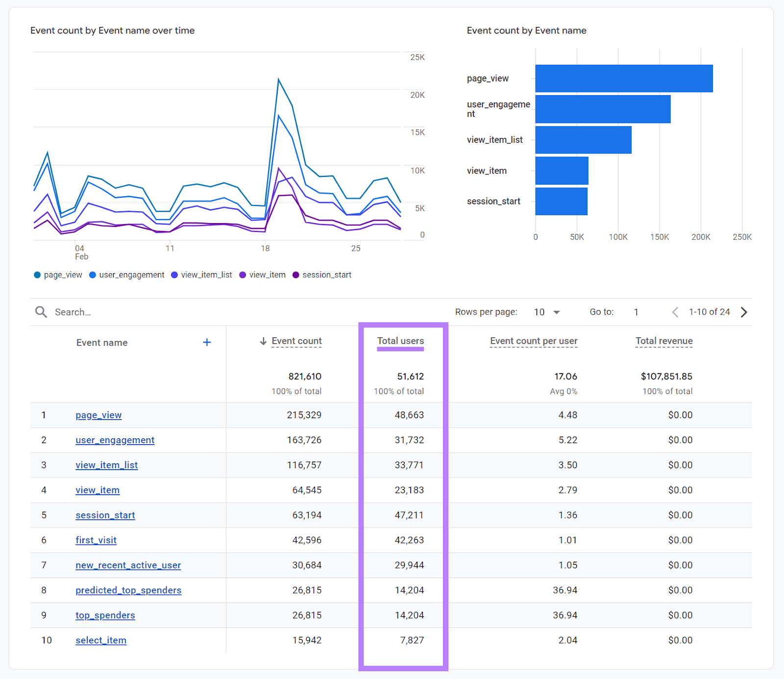Viewport: 784px width, 679px height.
Task: Click the plus icon to add a dimension column
Action: [x=207, y=342]
